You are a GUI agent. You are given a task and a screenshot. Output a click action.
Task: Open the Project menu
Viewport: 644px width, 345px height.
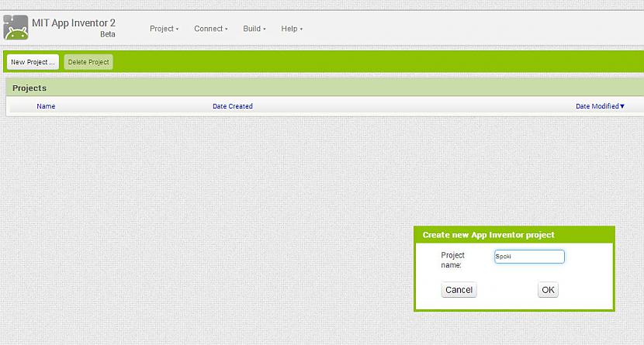point(164,29)
